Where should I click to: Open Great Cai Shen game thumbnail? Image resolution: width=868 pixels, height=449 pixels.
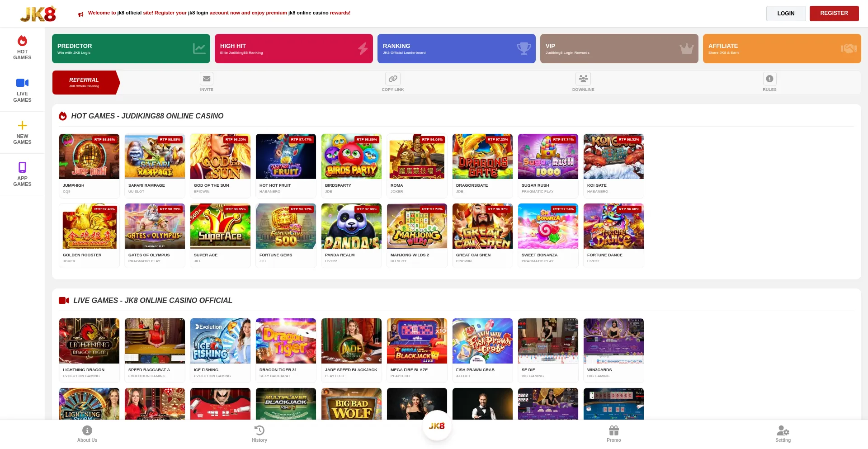click(482, 226)
